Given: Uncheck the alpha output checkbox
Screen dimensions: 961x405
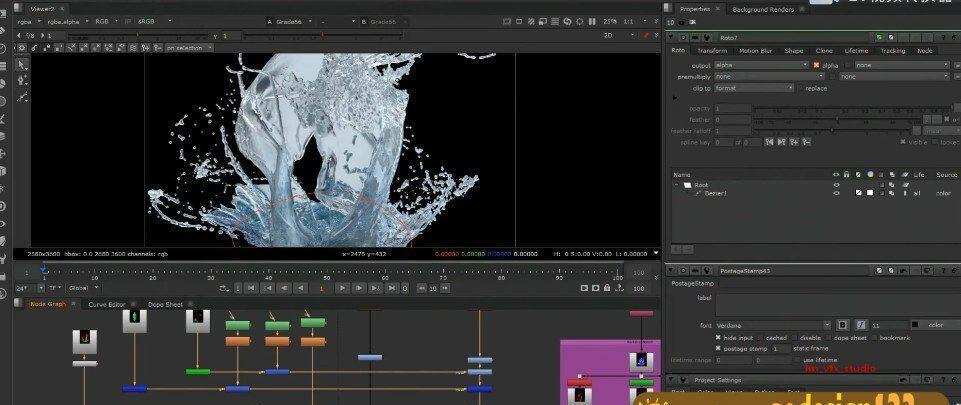Looking at the screenshot, I should point(816,65).
